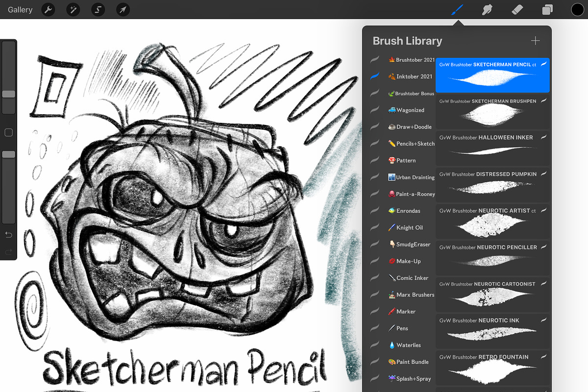
Task: Click the Undo arrow in sidebar
Action: pyautogui.click(x=8, y=236)
